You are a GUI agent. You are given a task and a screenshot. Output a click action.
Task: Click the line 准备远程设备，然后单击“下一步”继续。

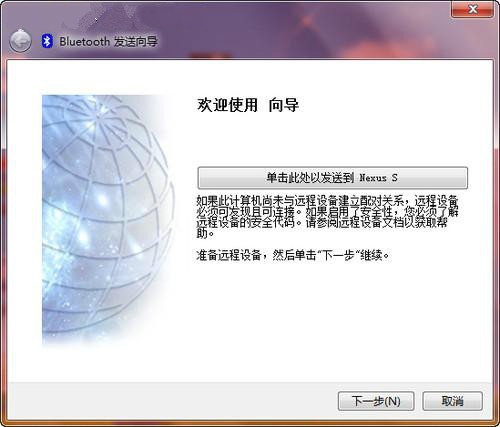tap(293, 256)
